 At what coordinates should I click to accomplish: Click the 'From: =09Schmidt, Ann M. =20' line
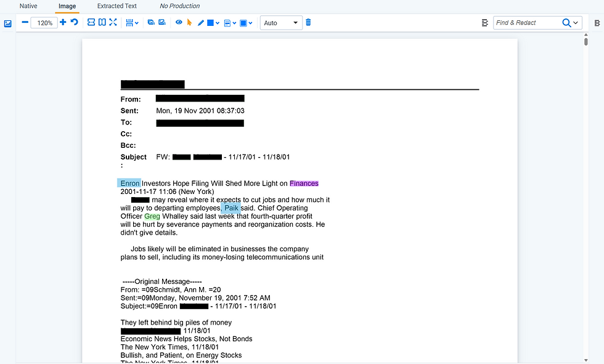click(171, 289)
